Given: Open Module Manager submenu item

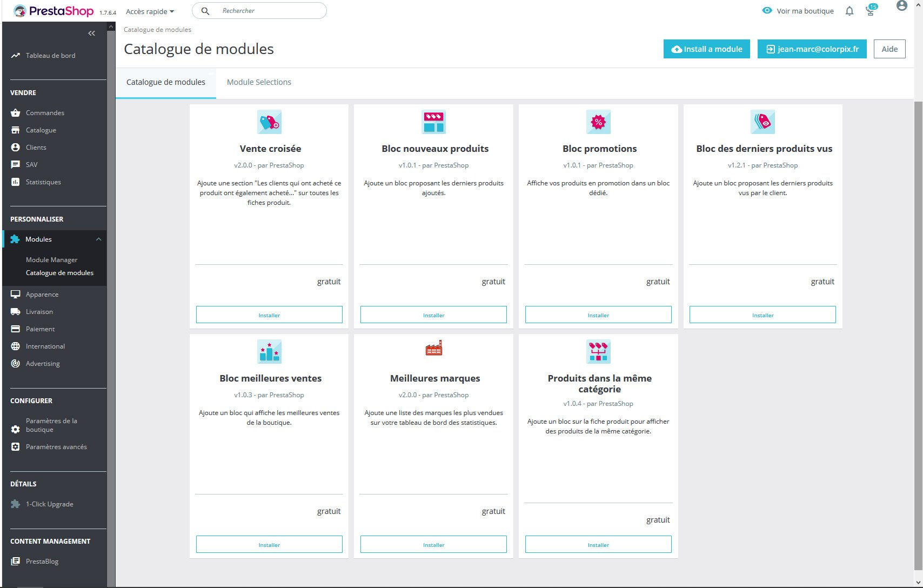Looking at the screenshot, I should (52, 260).
